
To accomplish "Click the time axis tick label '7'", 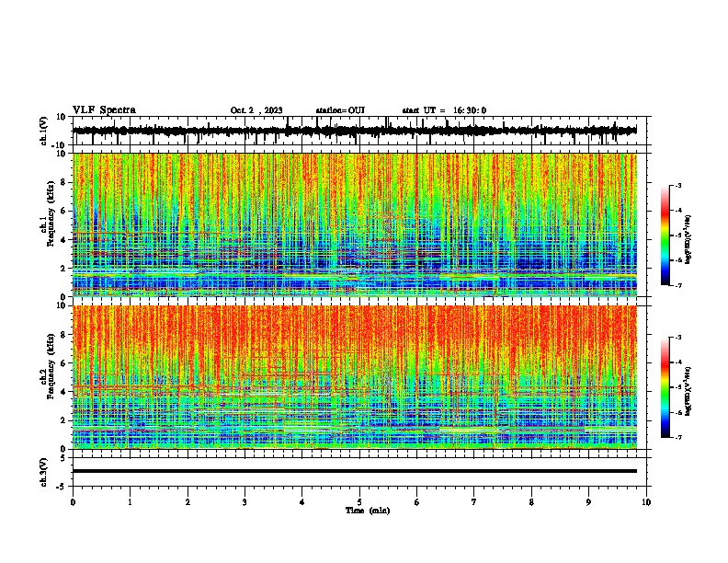I will 474,502.
